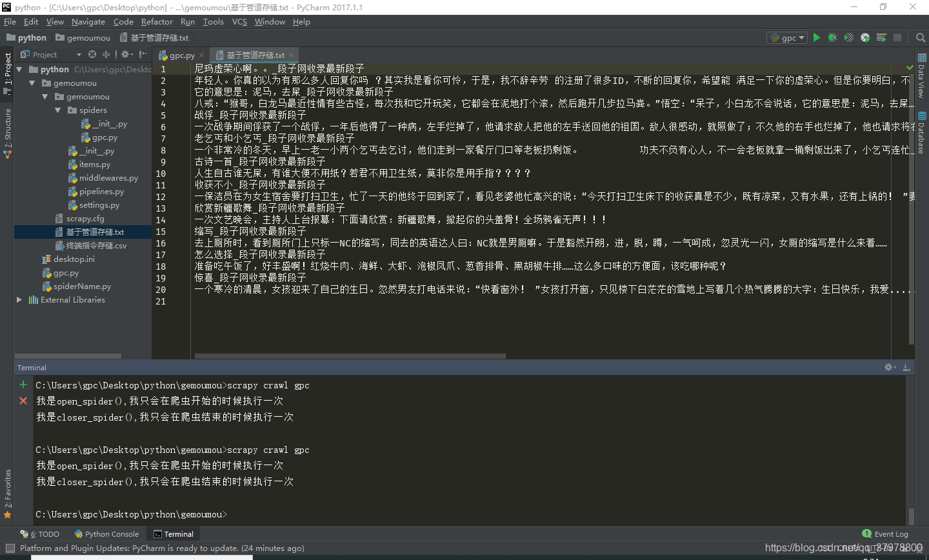Click the PyCharm update status message
This screenshot has width=929, height=560.
coord(162,548)
